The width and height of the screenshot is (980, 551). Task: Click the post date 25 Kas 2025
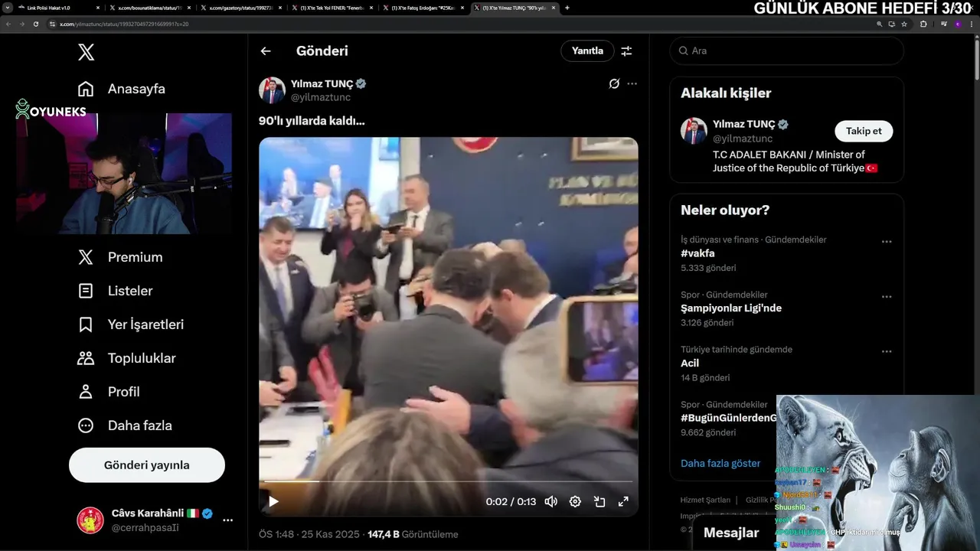[x=330, y=534]
